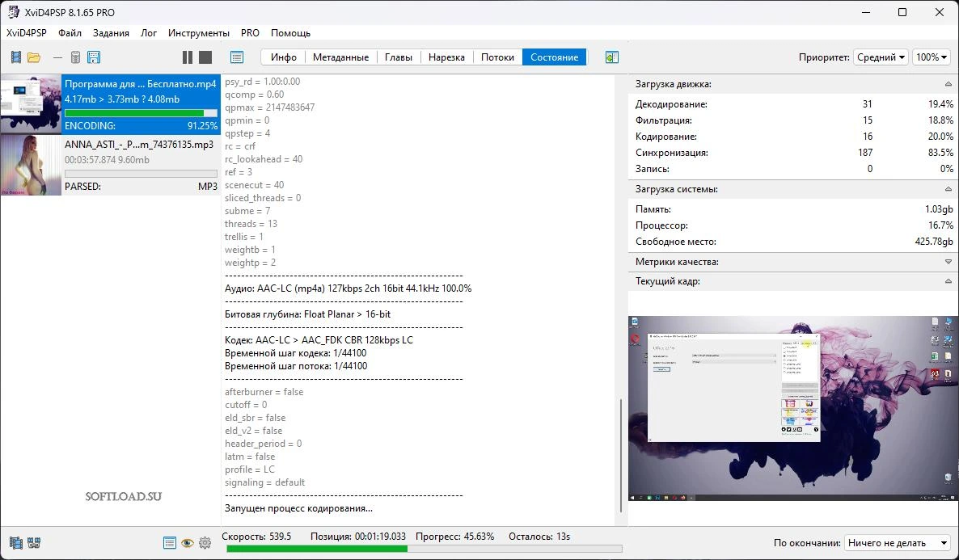Click the bottom bar list panel icon

[170, 543]
